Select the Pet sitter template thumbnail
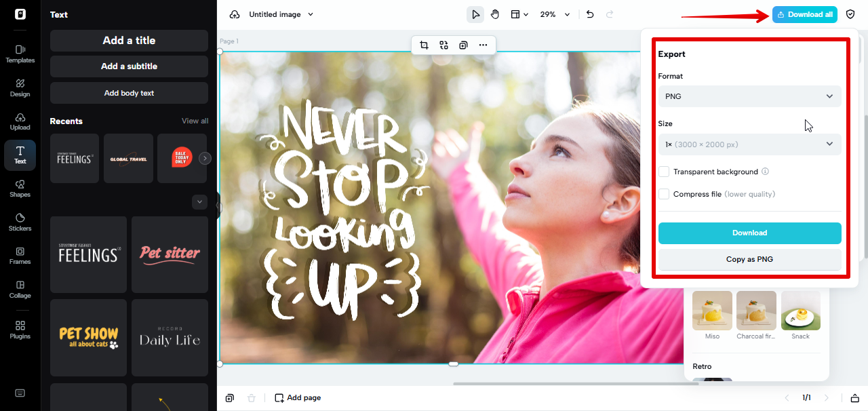 170,254
